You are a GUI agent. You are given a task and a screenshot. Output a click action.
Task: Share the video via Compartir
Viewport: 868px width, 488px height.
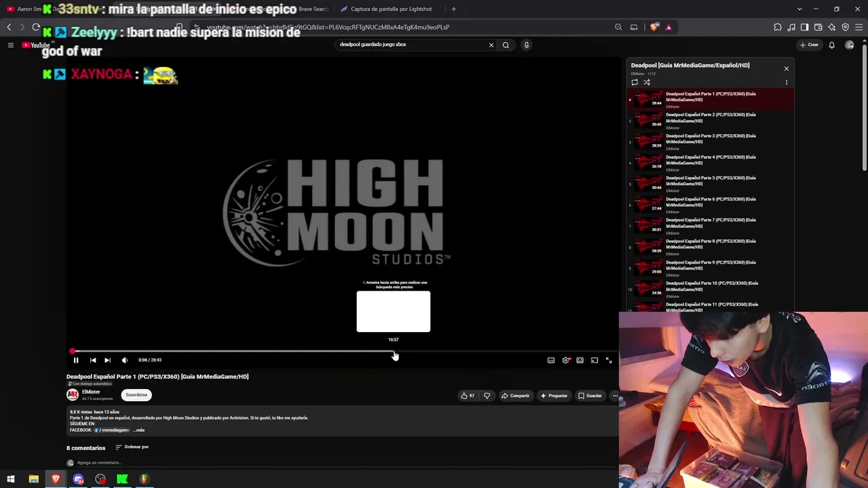pyautogui.click(x=515, y=396)
